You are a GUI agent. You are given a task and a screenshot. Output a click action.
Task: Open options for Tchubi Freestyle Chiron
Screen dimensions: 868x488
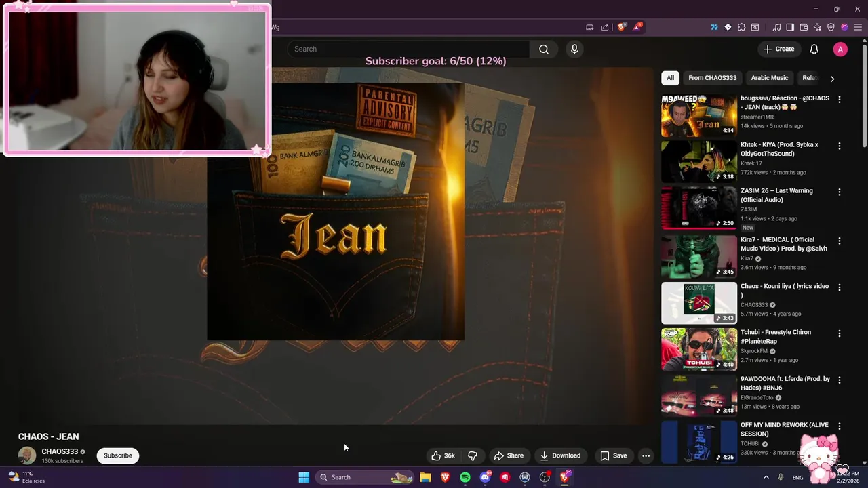pos(840,333)
